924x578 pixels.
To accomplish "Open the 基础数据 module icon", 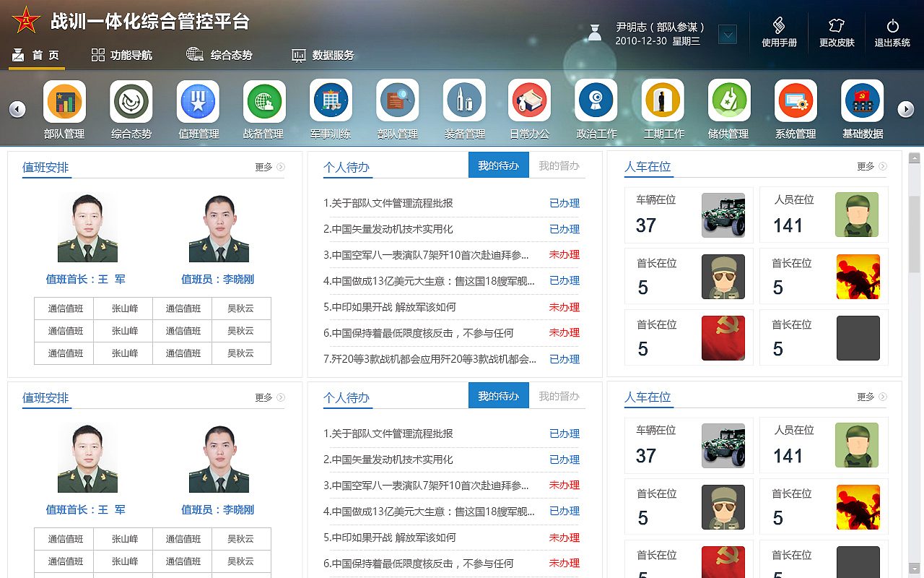I will [x=863, y=101].
